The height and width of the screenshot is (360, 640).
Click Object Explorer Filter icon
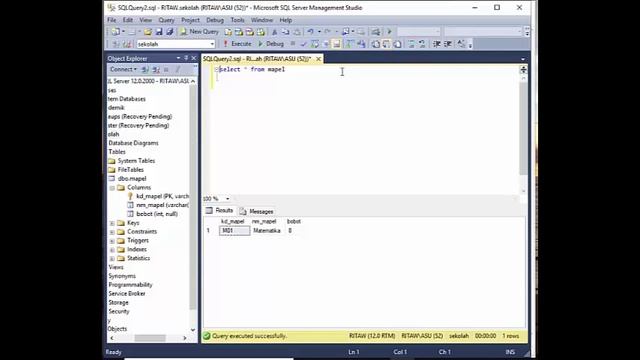(x=178, y=69)
